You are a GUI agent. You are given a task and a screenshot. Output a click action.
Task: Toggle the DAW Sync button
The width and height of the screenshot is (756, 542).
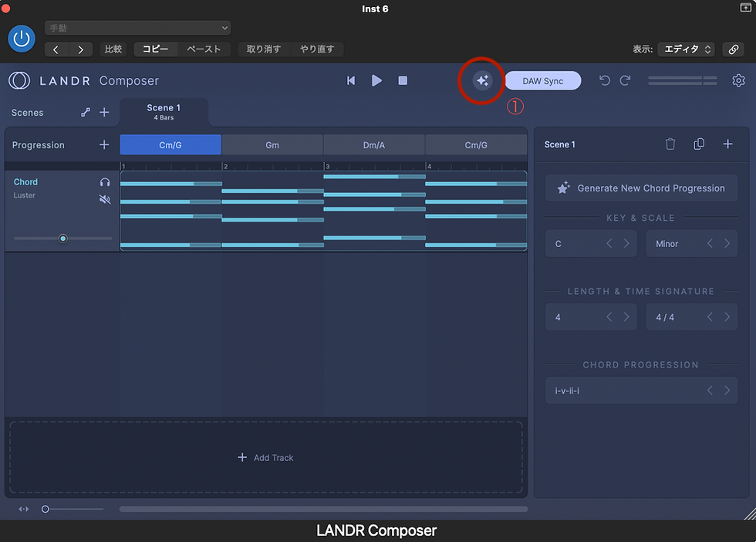[543, 80]
